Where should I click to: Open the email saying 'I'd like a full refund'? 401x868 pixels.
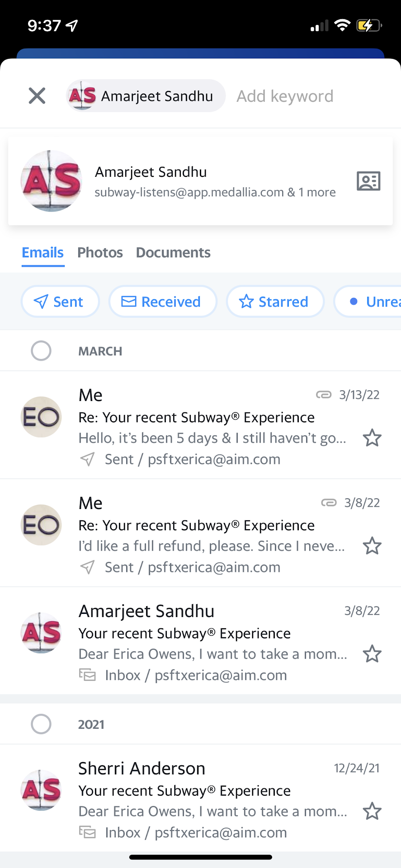coord(212,535)
